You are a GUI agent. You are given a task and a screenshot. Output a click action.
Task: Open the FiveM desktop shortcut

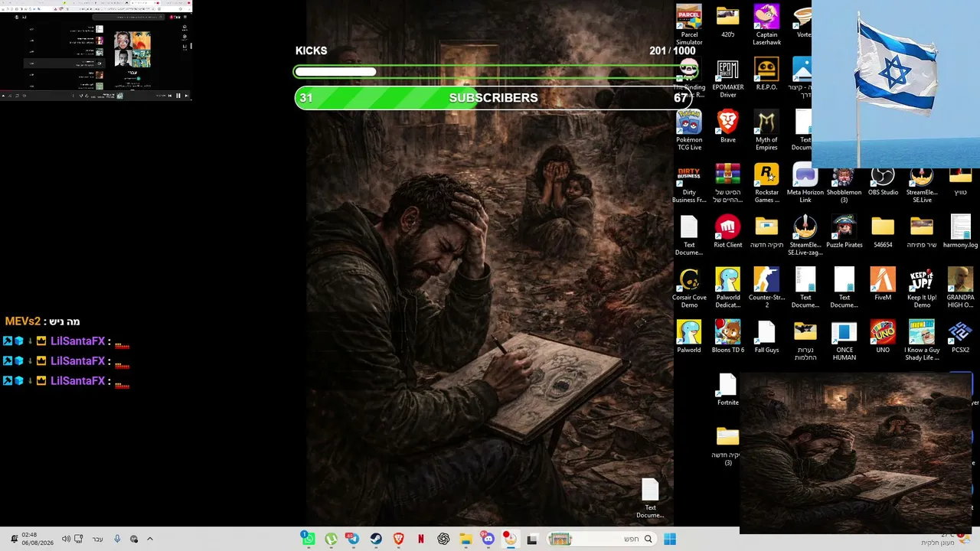(883, 284)
